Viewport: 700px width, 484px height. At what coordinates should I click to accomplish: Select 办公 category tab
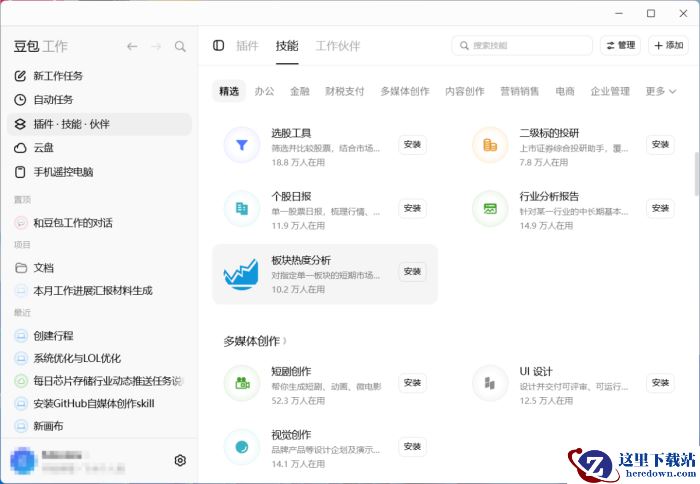pyautogui.click(x=264, y=92)
